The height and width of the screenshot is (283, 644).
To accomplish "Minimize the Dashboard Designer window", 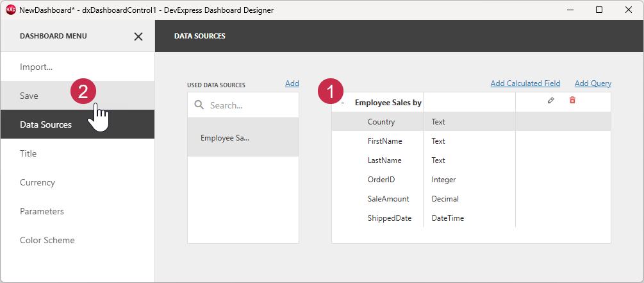I will tap(570, 10).
